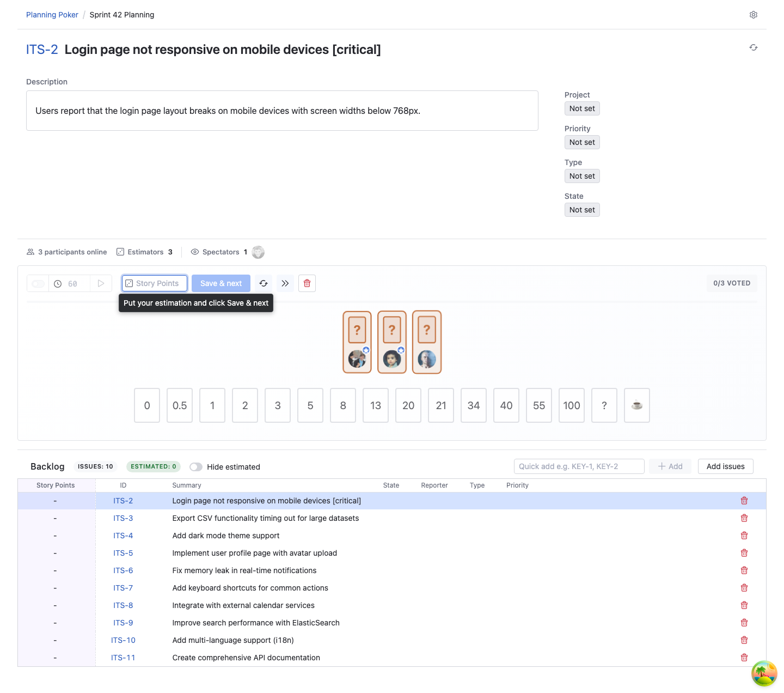Screen dimensions: 784x693
Task: Pick the 20 estimation card
Action: pyautogui.click(x=408, y=405)
